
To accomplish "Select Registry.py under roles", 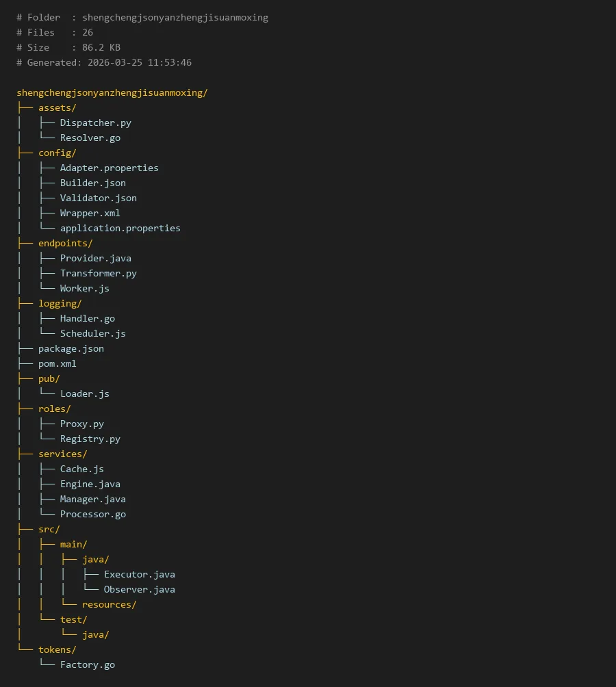I will coord(90,439).
